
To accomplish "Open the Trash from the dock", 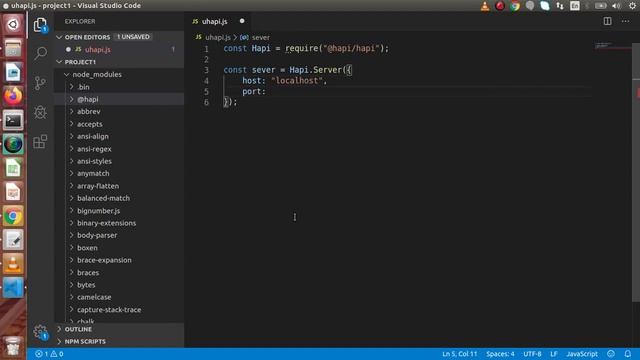I will 13,346.
